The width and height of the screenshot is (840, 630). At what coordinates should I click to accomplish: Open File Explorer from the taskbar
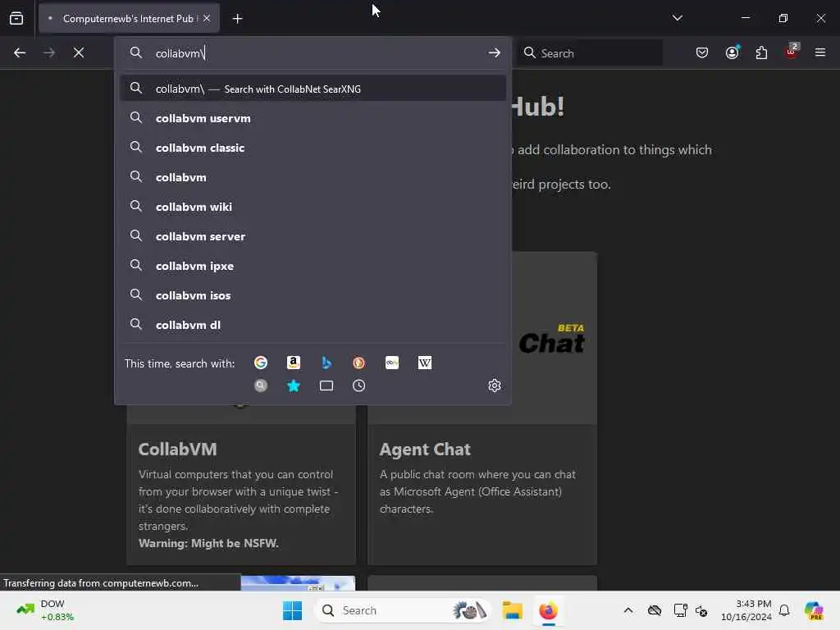[512, 610]
